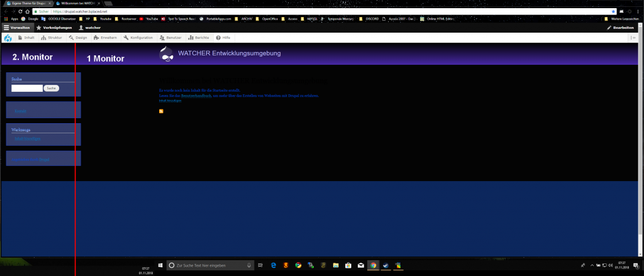The width and height of the screenshot is (644, 276).
Task: Toggle the Verwalten toolbar tray
Action: click(x=16, y=28)
